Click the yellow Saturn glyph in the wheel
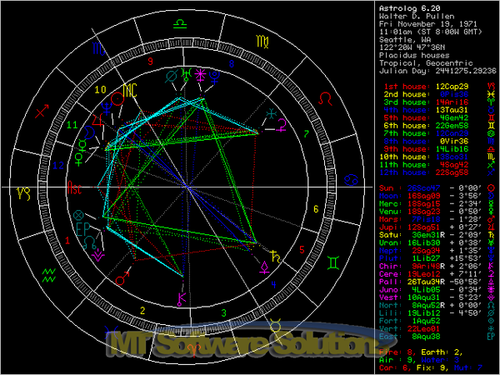 click(x=275, y=256)
